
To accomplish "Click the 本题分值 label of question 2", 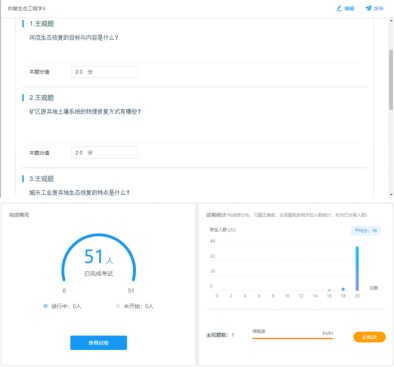I will [x=39, y=153].
